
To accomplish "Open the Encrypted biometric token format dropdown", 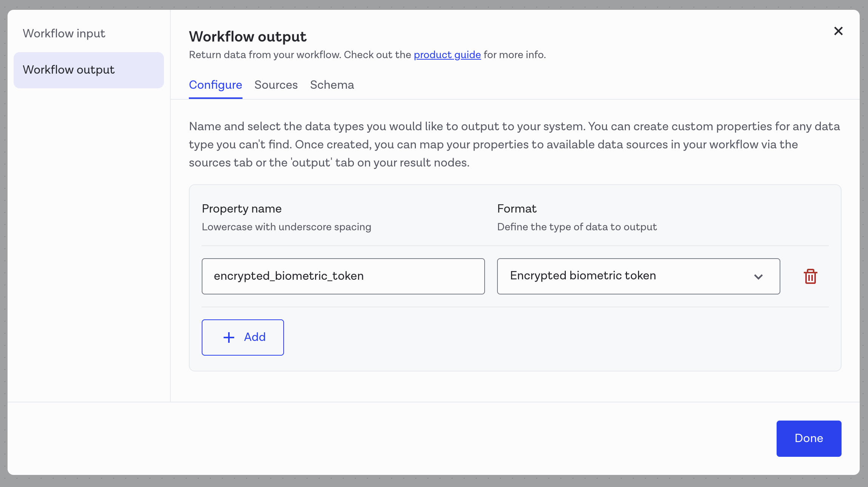I will click(638, 276).
